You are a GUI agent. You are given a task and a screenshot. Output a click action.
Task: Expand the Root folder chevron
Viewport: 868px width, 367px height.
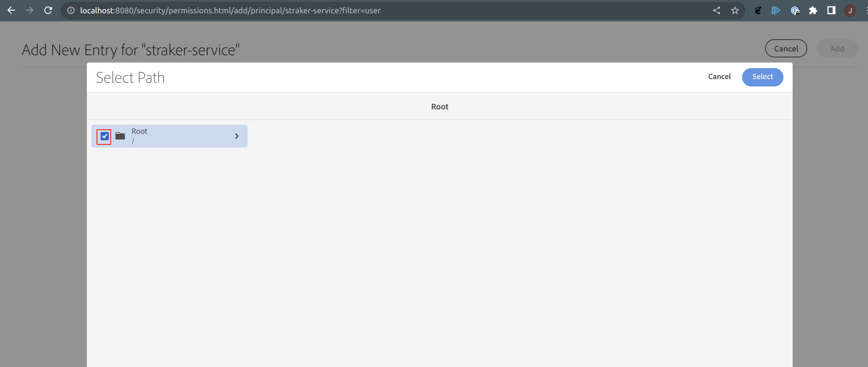[x=237, y=136]
